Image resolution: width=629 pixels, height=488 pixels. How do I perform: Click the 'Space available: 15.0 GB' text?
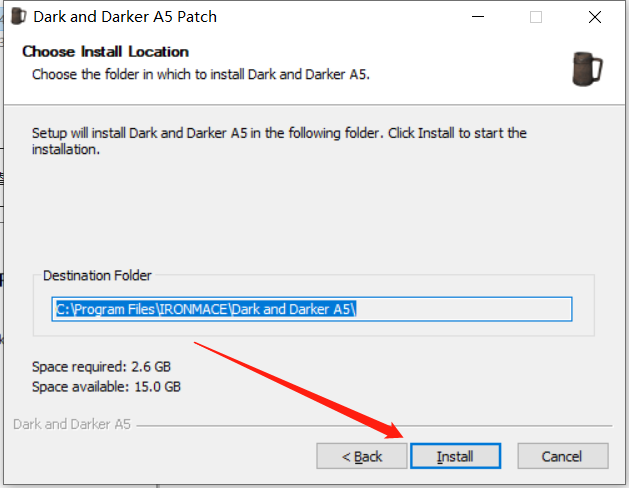[106, 387]
